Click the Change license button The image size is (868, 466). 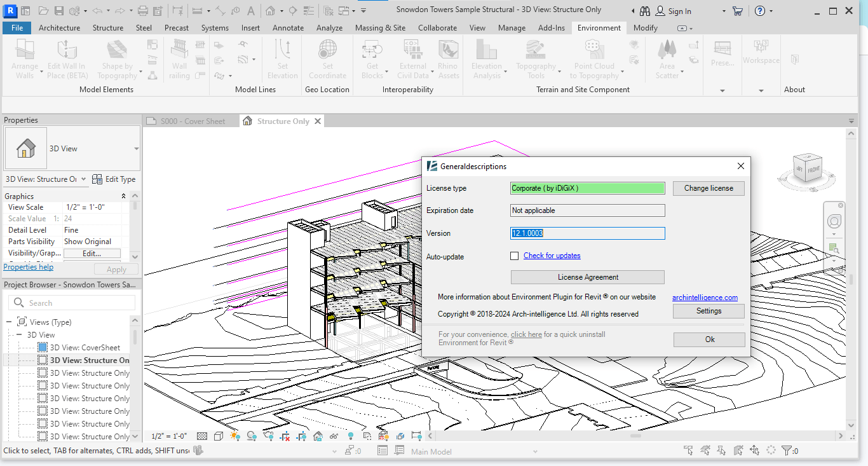point(709,188)
